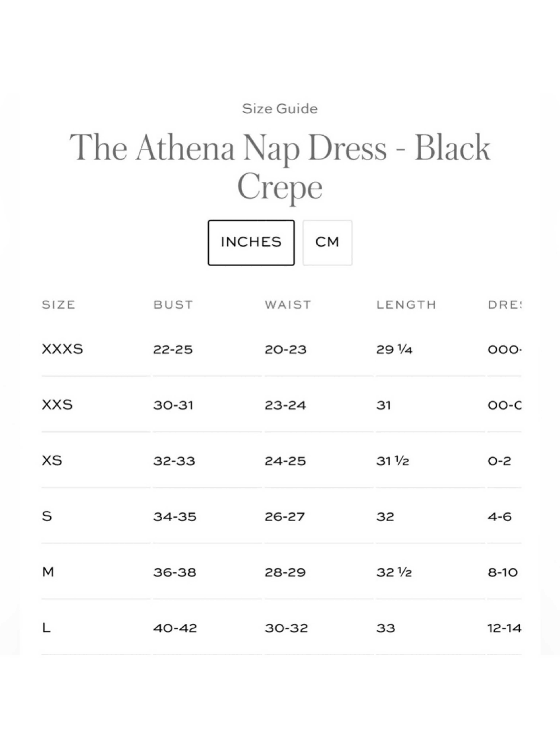
Task: Select the M size row label
Action: tap(48, 572)
